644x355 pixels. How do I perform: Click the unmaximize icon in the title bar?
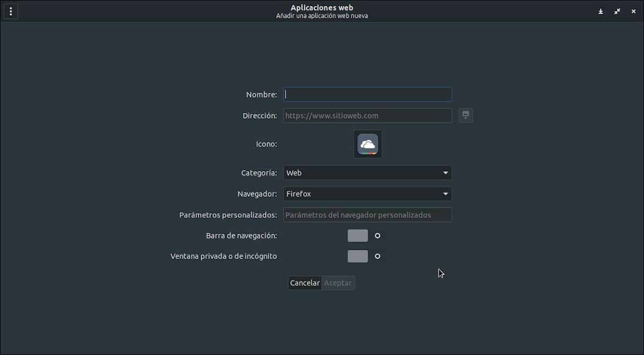[617, 11]
